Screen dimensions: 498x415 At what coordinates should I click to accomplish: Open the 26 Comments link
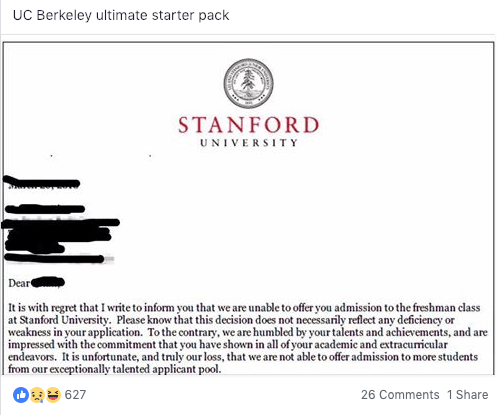pos(400,395)
